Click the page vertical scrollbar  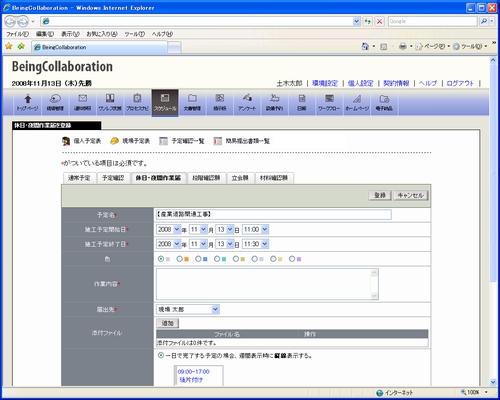[x=493, y=221]
